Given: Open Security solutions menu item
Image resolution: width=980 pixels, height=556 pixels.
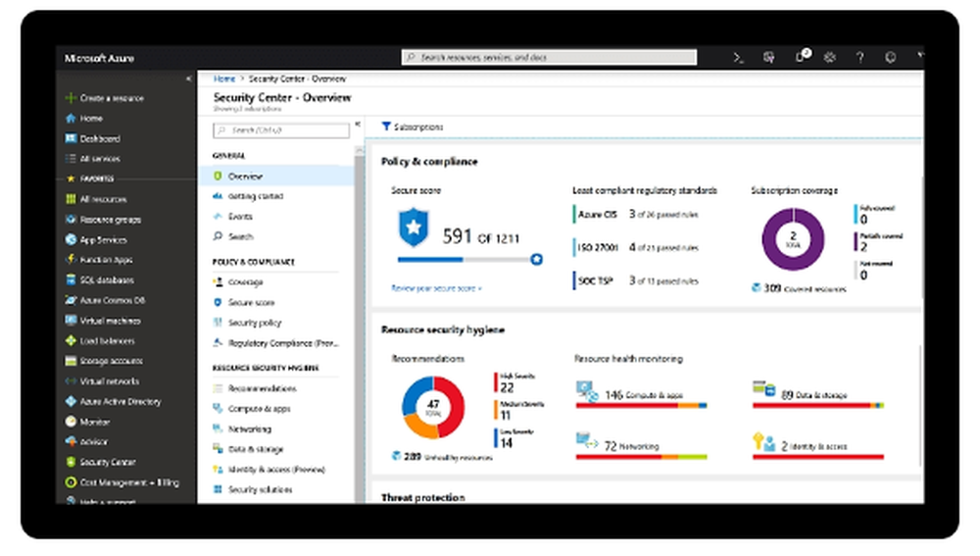Looking at the screenshot, I should [253, 489].
